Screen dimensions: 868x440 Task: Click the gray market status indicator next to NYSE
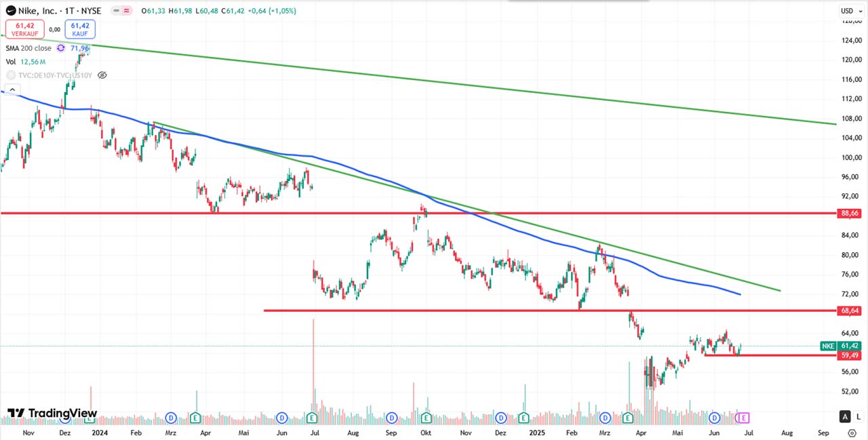(115, 11)
